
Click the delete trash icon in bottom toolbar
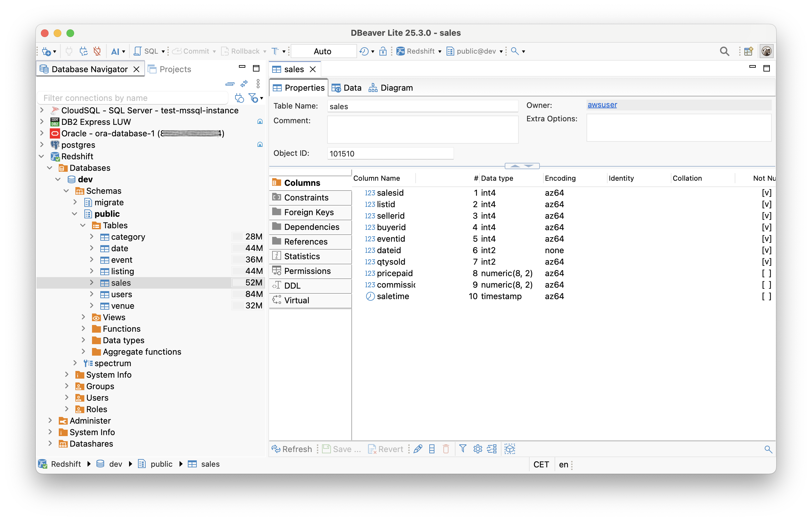tap(446, 449)
